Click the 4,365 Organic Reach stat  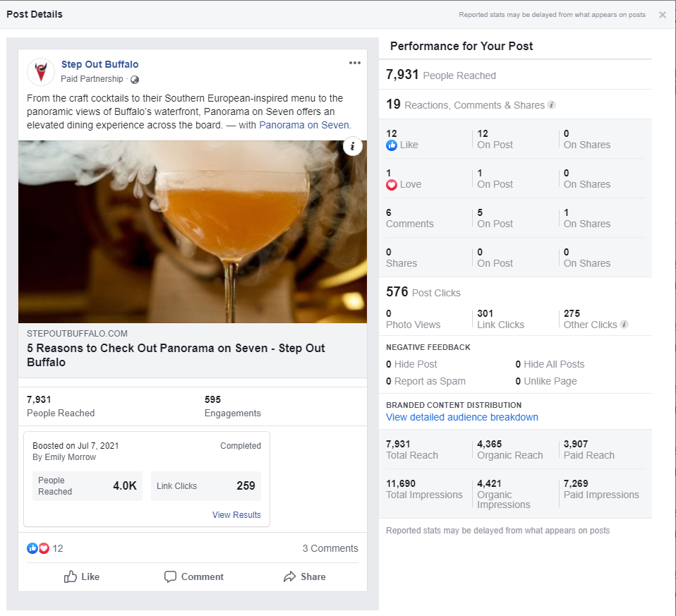point(510,449)
